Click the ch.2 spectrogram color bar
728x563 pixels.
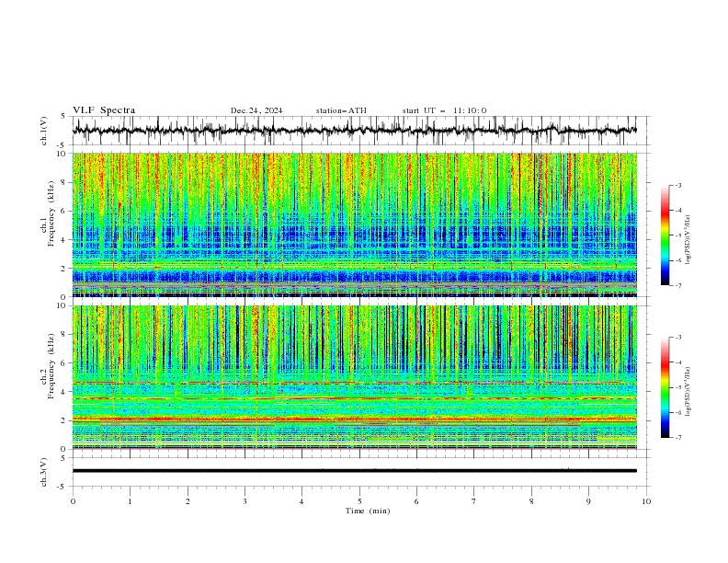pos(665,387)
